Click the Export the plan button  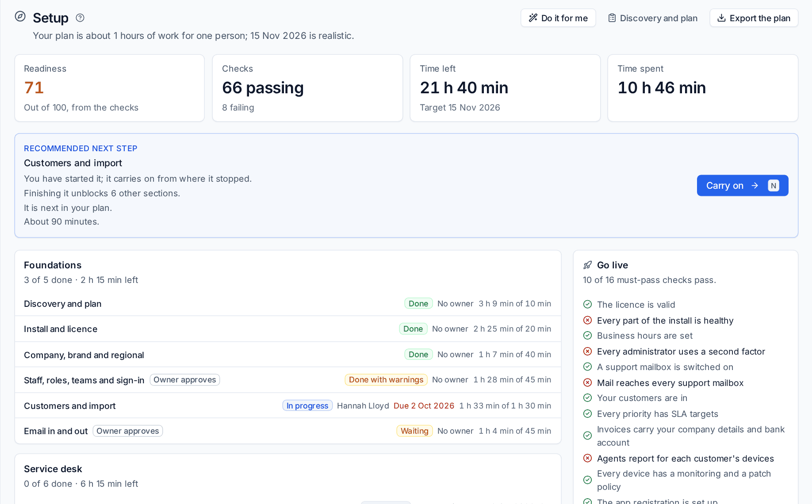754,18
